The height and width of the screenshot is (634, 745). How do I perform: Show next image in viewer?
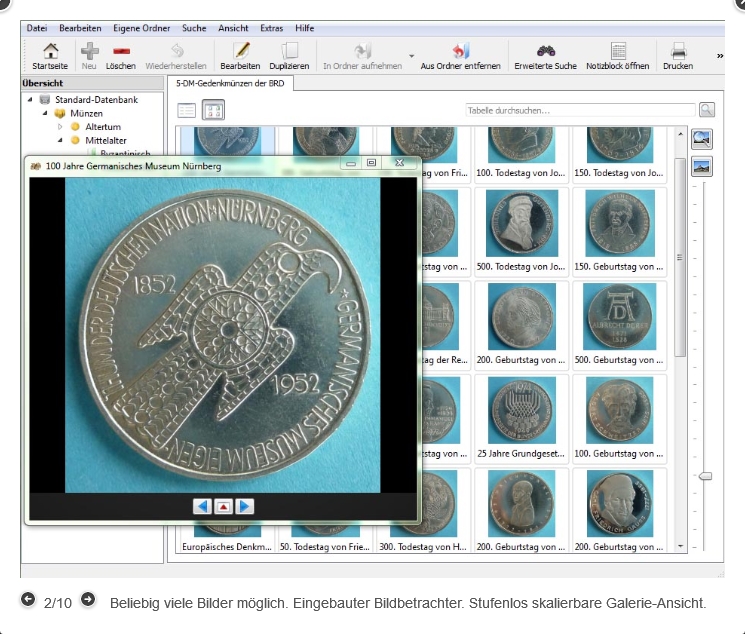coord(244,506)
